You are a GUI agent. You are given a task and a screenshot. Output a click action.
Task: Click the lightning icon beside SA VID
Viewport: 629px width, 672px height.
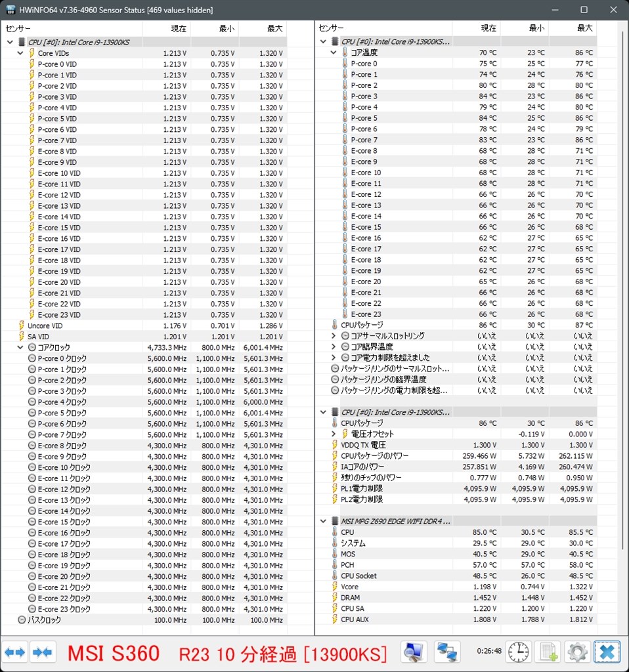[x=22, y=337]
